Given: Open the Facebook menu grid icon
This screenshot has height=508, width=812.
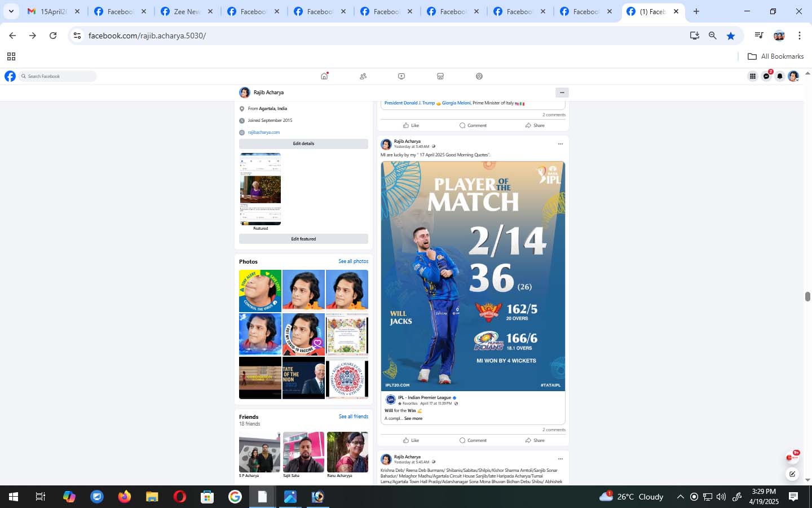Looking at the screenshot, I should coord(753,76).
